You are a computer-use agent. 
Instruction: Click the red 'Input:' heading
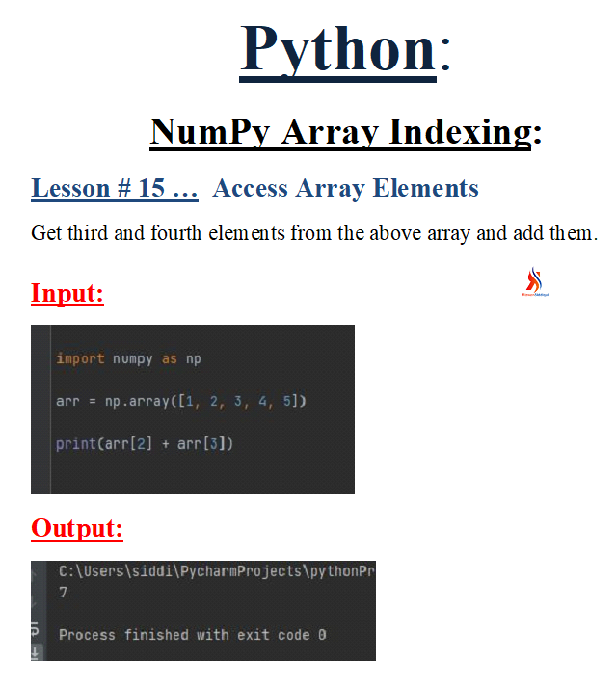click(67, 293)
